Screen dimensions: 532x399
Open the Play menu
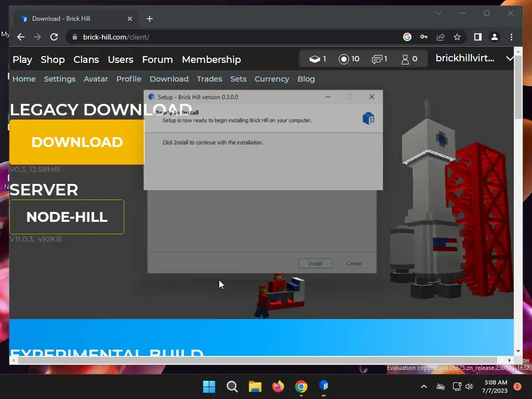click(x=22, y=60)
